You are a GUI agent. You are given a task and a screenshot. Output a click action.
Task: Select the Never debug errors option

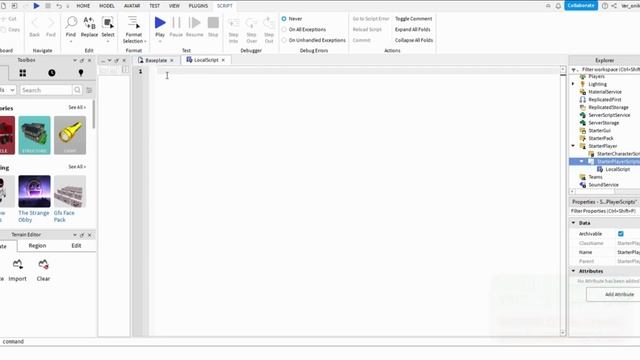(284, 19)
